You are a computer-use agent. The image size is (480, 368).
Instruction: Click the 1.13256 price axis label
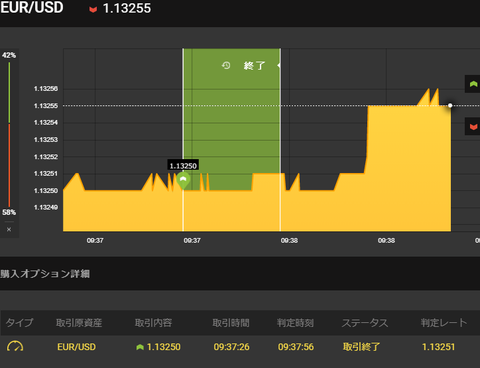46,89
